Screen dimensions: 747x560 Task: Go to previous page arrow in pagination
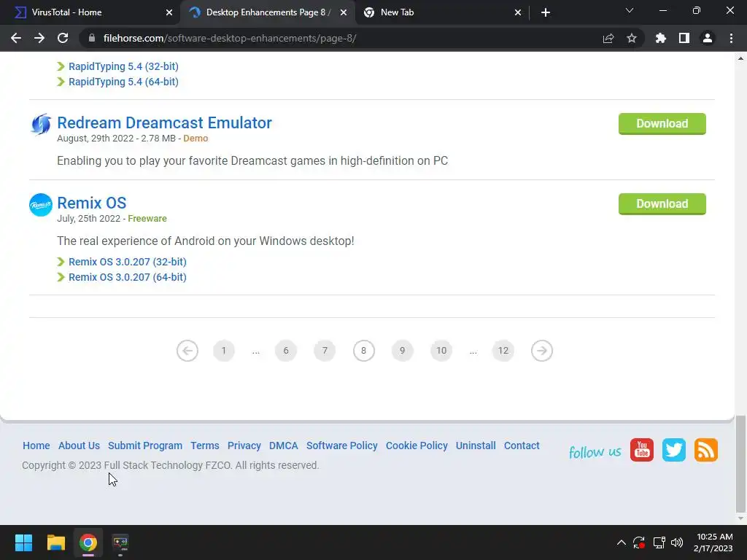point(187,351)
